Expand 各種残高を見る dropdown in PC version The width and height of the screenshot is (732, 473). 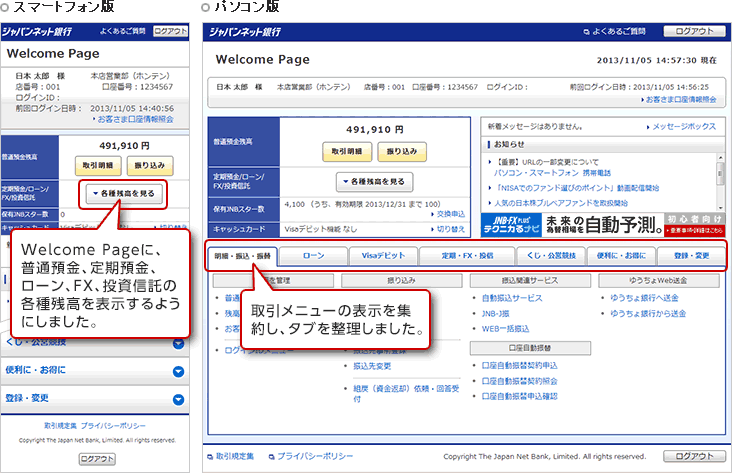tap(374, 182)
